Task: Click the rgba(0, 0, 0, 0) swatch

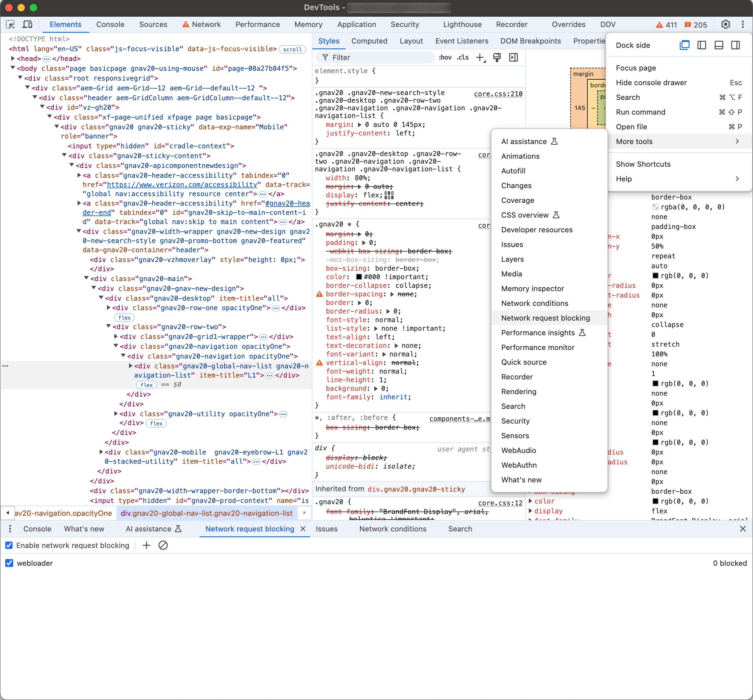Action: pos(655,207)
